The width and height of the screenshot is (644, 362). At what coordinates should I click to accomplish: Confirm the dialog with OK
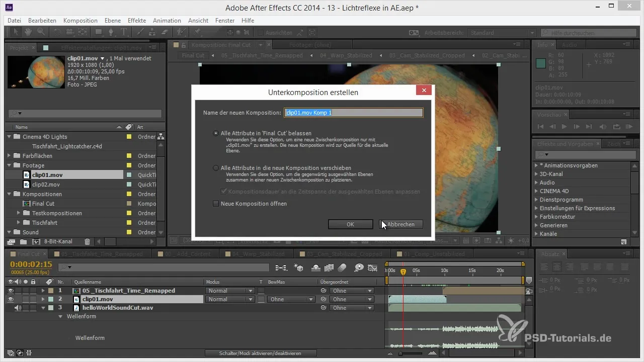(350, 224)
